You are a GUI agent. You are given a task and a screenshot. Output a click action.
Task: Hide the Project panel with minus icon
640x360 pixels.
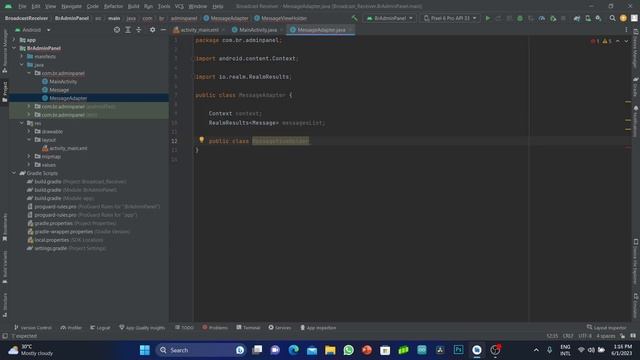click(x=163, y=30)
